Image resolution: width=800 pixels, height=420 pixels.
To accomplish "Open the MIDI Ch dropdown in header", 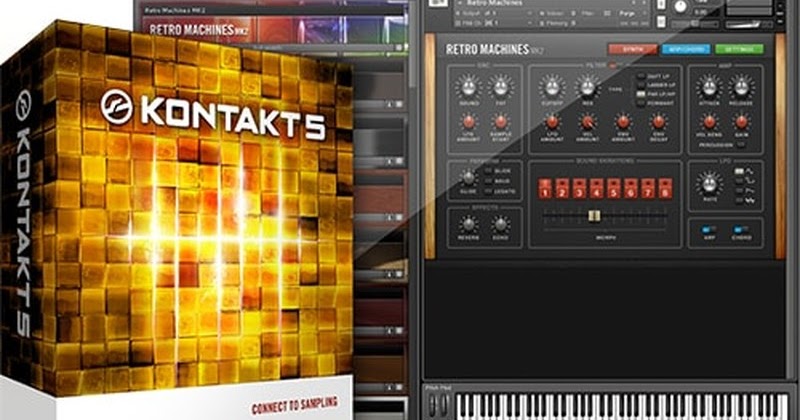I will 491,23.
